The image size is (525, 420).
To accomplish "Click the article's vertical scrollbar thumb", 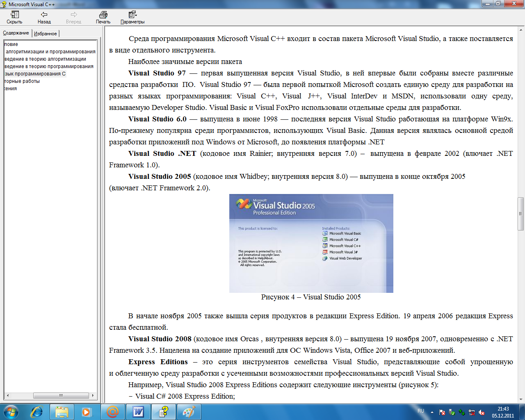I will (521, 214).
